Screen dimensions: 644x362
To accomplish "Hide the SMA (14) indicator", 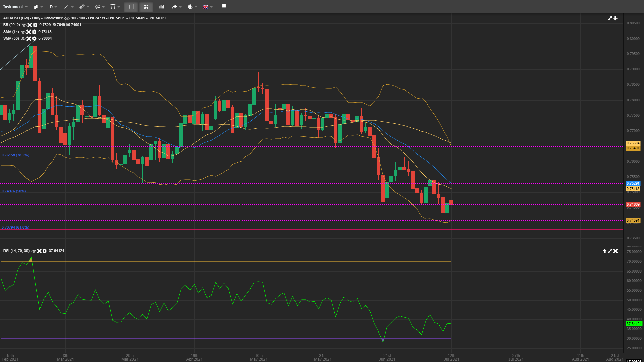I will pyautogui.click(x=23, y=32).
